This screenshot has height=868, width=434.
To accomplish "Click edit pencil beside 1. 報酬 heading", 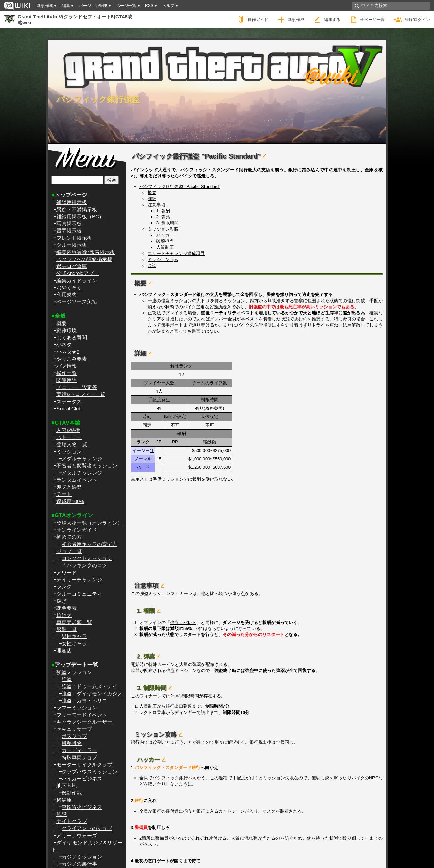I will point(159,611).
